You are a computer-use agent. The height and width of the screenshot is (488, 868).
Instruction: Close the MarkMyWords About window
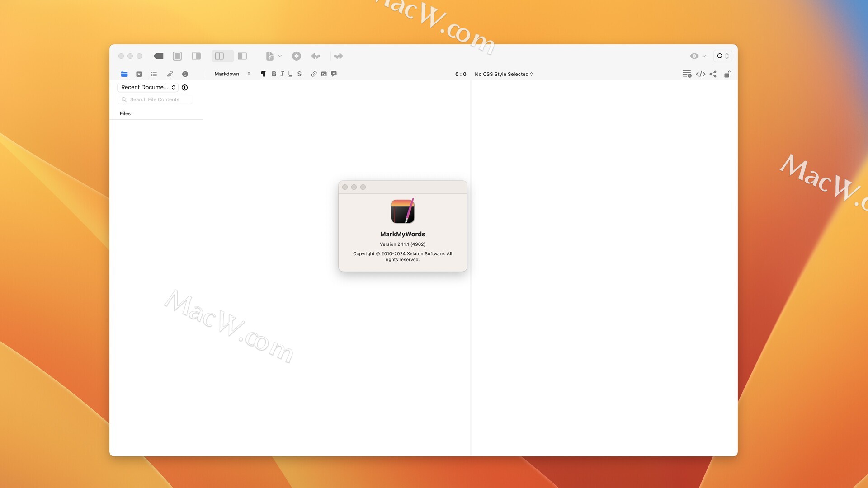tap(345, 187)
